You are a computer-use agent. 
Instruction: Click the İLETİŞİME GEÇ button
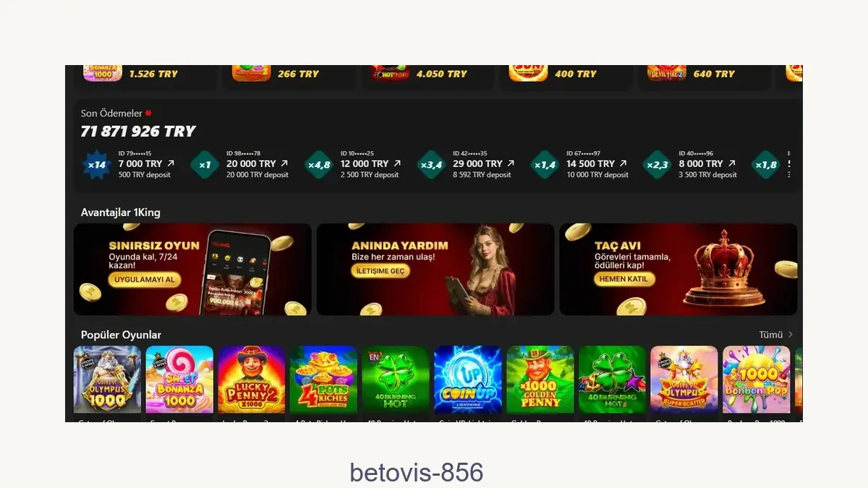[x=381, y=271]
